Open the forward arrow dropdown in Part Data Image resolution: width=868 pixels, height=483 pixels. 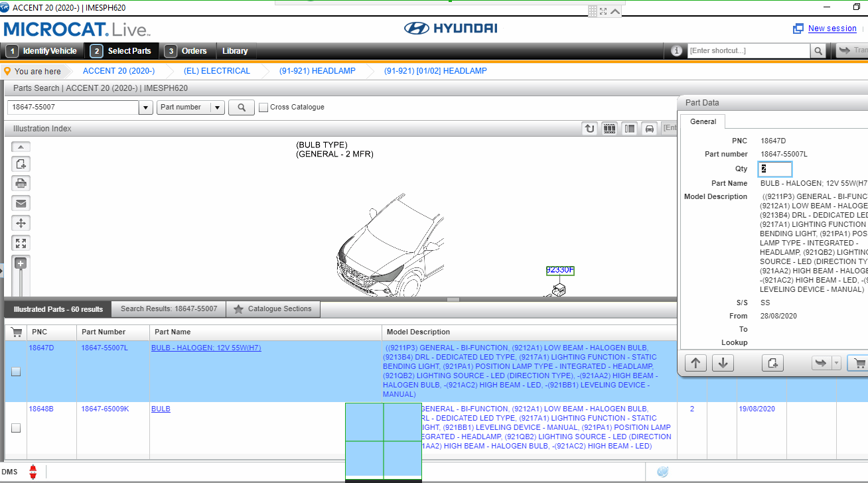coord(836,363)
